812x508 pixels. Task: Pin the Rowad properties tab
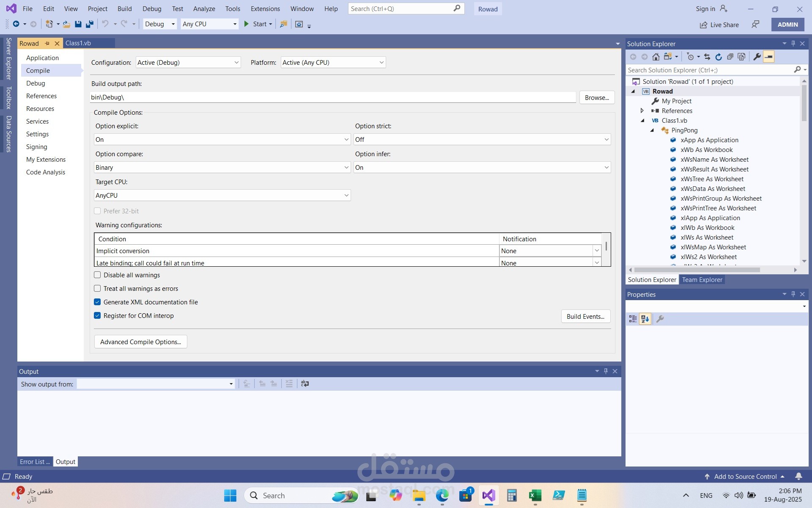(47, 43)
